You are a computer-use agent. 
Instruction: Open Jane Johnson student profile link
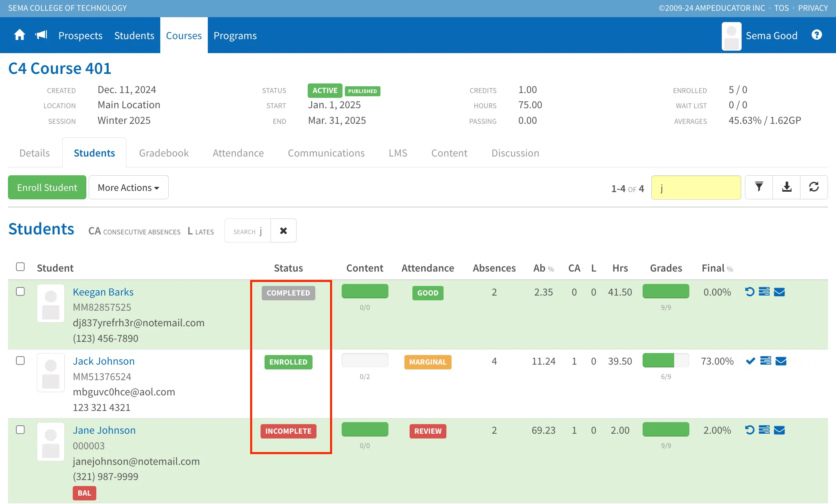click(104, 430)
